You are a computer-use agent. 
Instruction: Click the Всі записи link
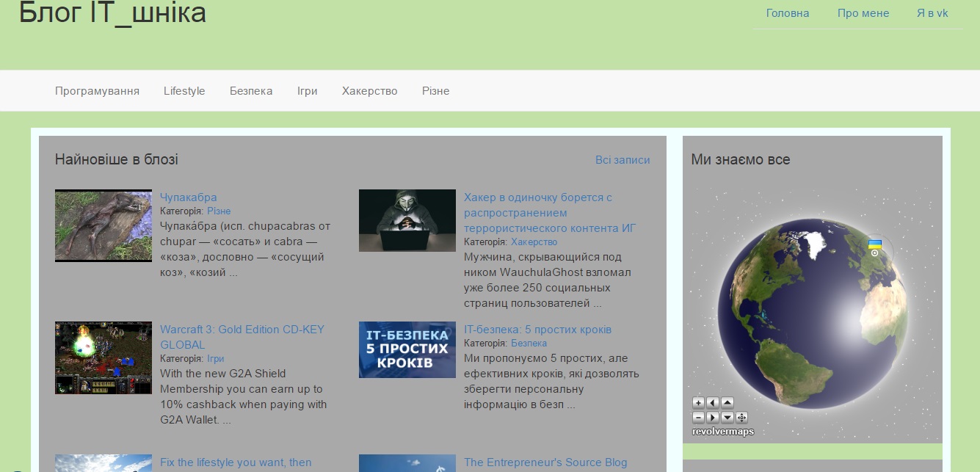point(623,160)
